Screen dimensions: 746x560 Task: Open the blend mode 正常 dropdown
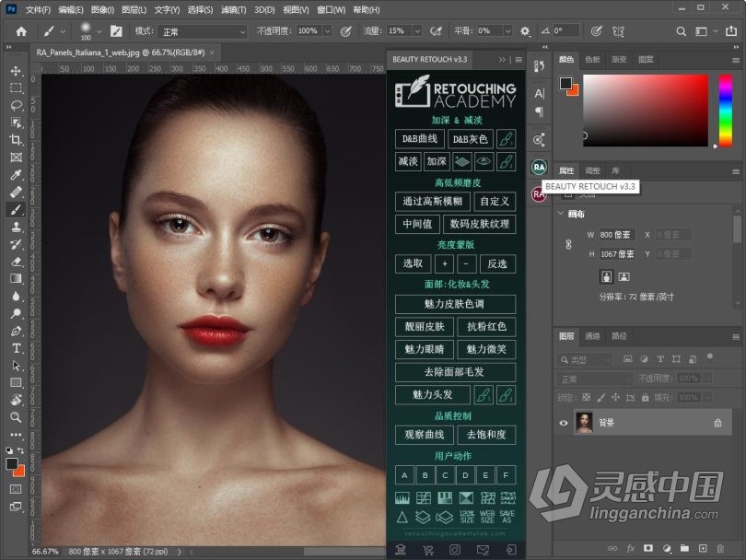pyautogui.click(x=203, y=32)
